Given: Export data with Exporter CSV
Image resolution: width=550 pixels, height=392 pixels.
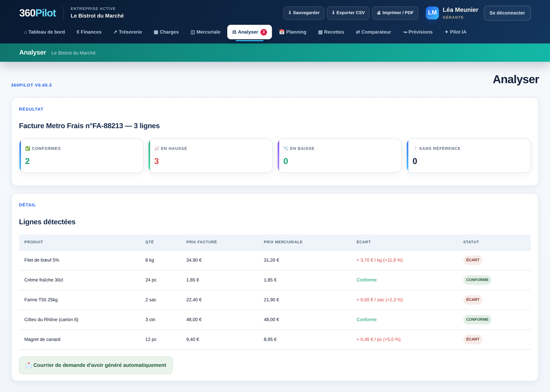Looking at the screenshot, I should [x=348, y=13].
